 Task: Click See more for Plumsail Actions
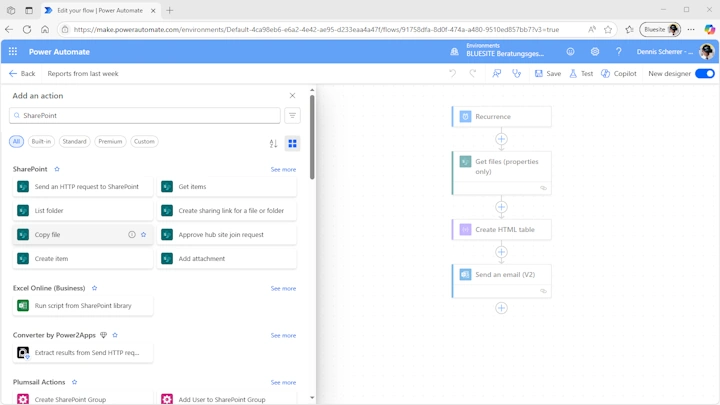283,382
